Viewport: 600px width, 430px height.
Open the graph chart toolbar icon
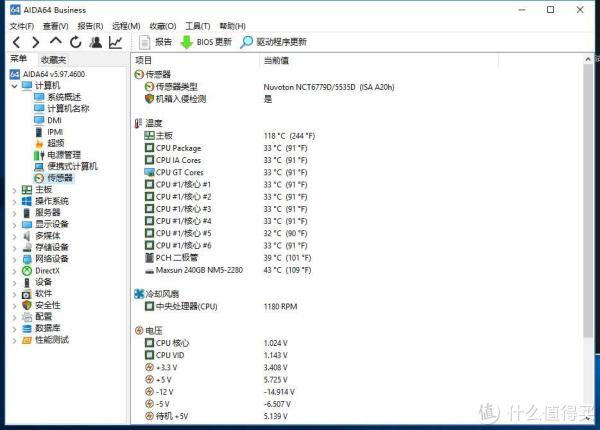pos(116,42)
